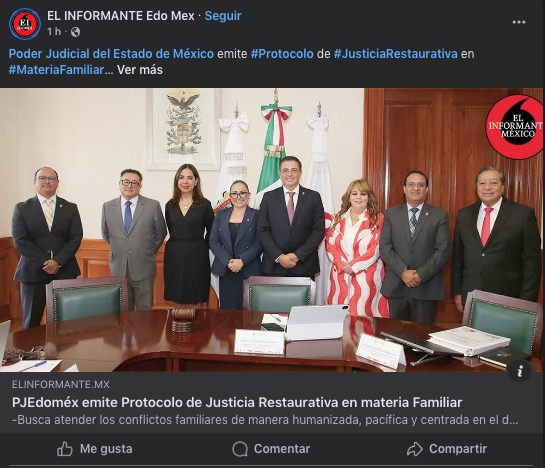This screenshot has height=468, width=545.
Task: Open the #Protocolo hashtag
Action: click(x=282, y=54)
